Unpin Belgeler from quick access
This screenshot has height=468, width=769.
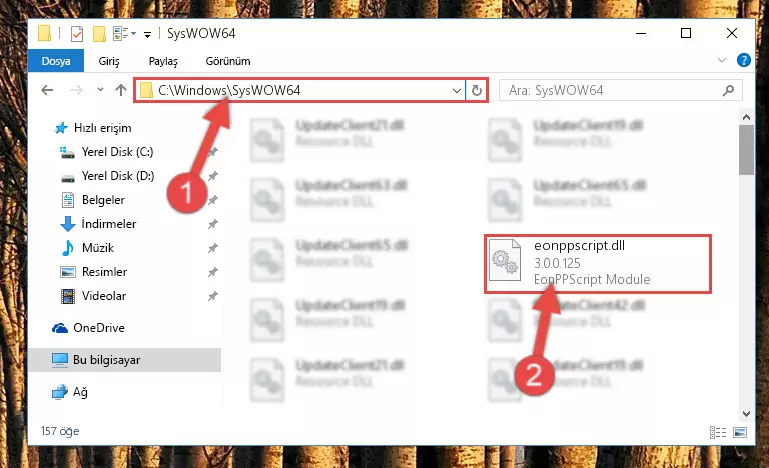click(x=212, y=200)
